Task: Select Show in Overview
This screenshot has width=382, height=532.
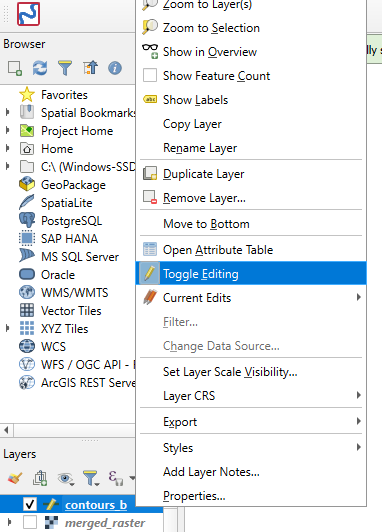Action: point(251,52)
